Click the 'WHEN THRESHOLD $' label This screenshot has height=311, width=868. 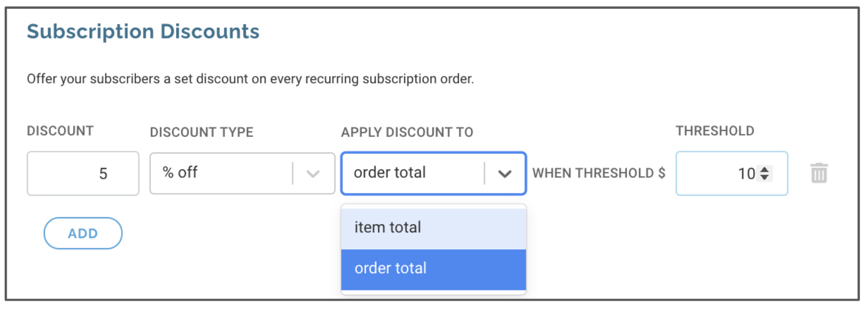tap(598, 173)
